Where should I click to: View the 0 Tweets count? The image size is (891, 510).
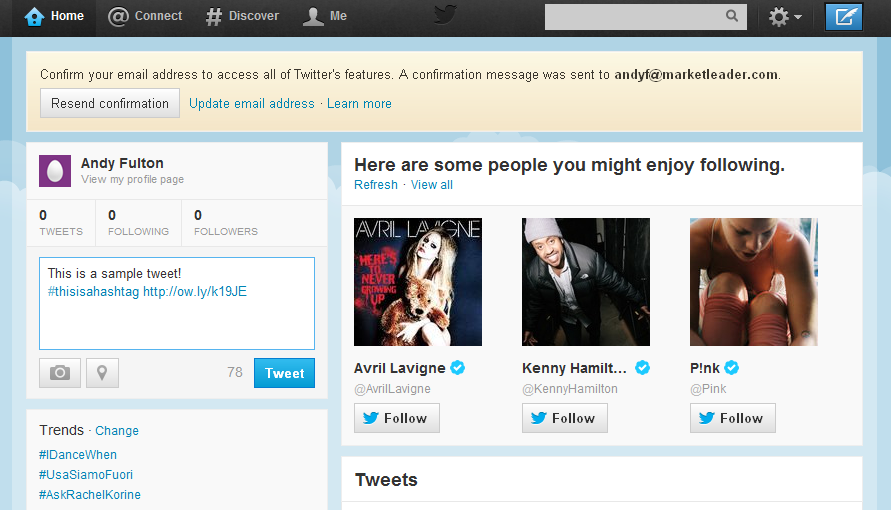61,223
